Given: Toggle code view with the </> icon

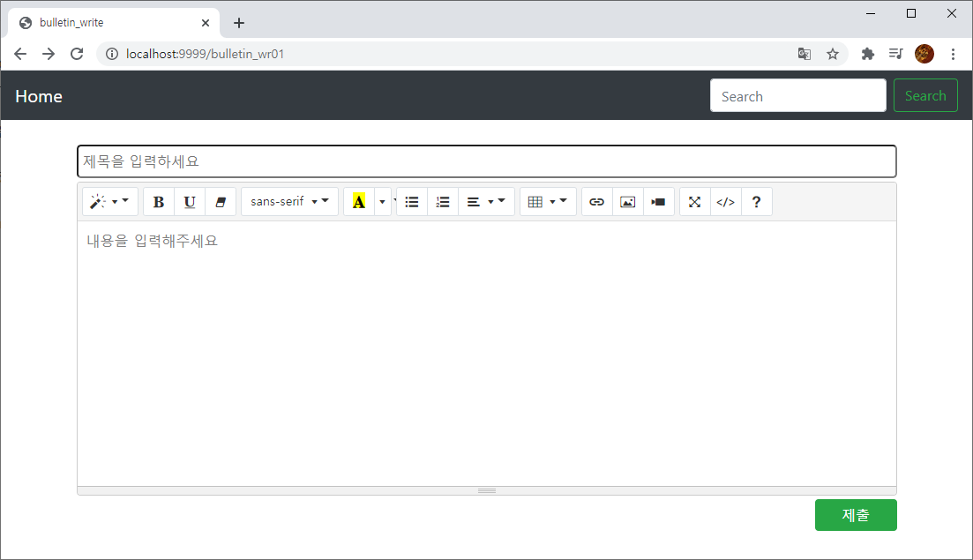Looking at the screenshot, I should (x=725, y=202).
